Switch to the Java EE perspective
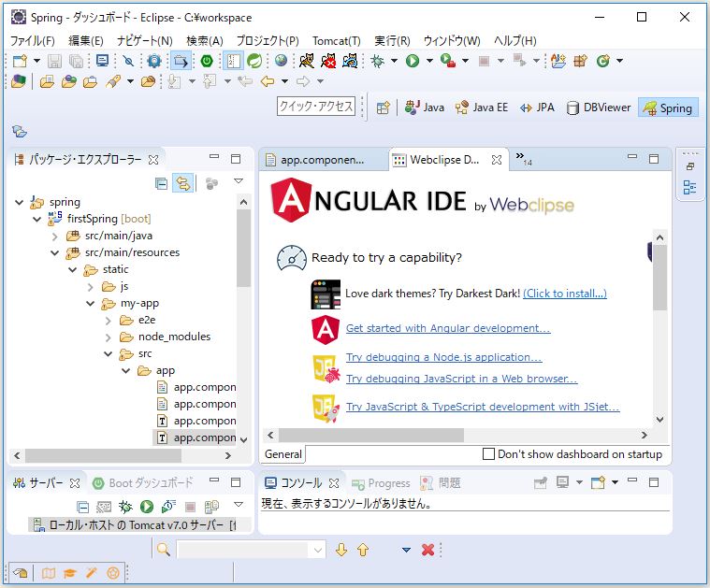 click(x=482, y=108)
